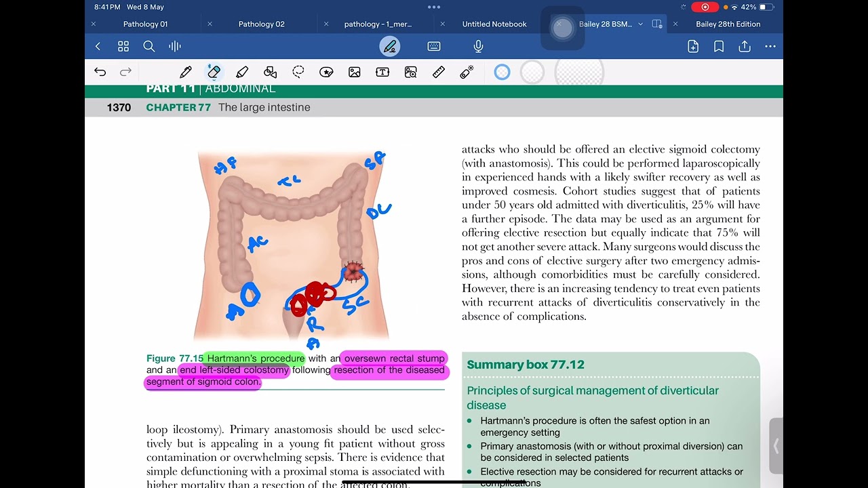Close the Pathology 01 tab
Image resolution: width=868 pixels, height=488 pixels.
94,24
